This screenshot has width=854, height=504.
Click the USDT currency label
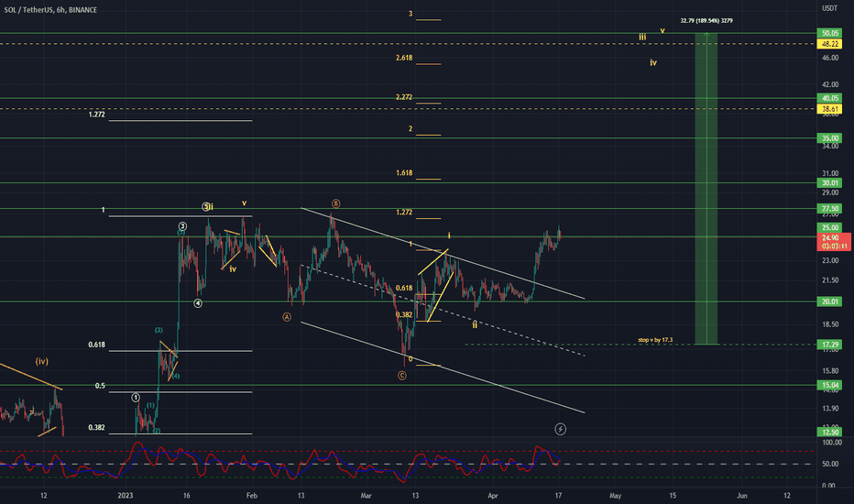(x=829, y=8)
